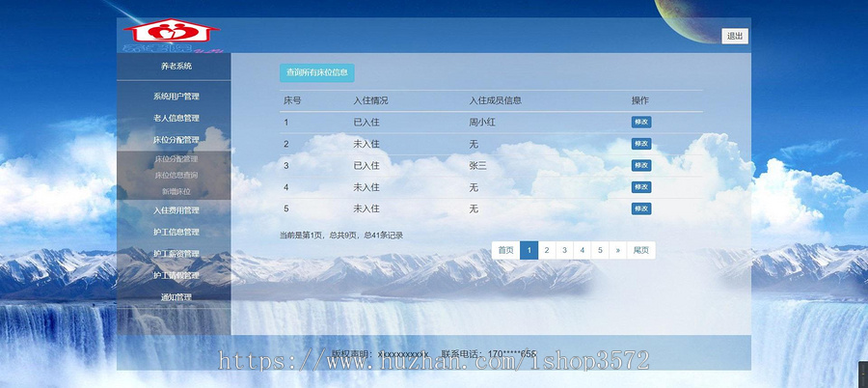The image size is (868, 388).
Task: Go to pagination page 2
Action: pos(547,251)
